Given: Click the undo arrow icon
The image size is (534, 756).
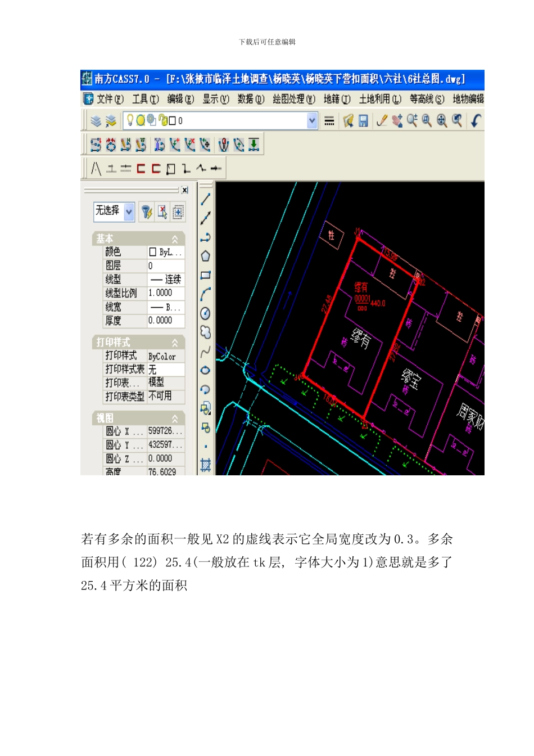Looking at the screenshot, I should (476, 120).
